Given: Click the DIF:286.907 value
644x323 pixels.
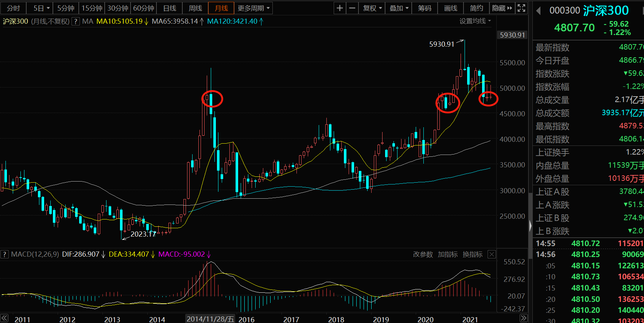Looking at the screenshot, I should [x=81, y=254].
